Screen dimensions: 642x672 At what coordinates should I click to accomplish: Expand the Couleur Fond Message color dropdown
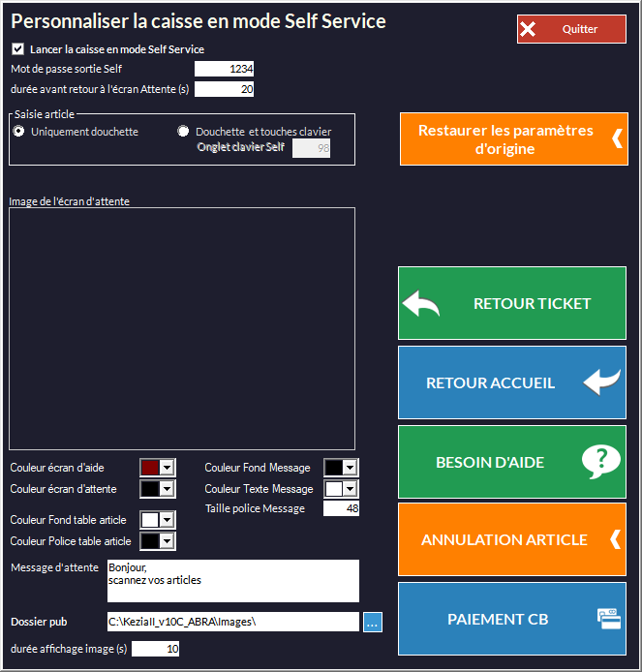(x=350, y=468)
